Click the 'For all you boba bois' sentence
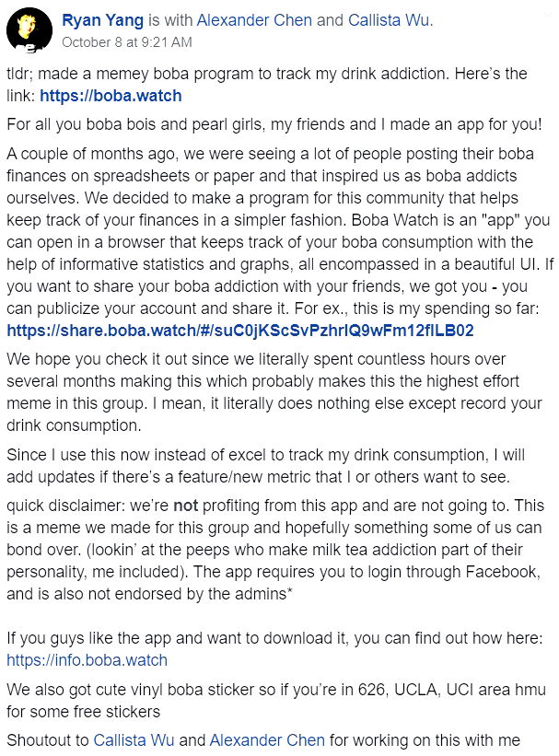 [x=276, y=123]
